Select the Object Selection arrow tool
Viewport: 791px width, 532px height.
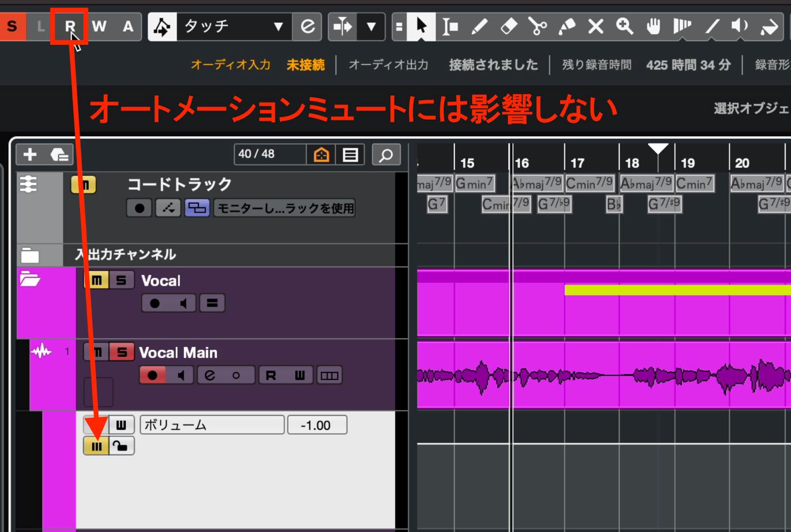tap(421, 26)
